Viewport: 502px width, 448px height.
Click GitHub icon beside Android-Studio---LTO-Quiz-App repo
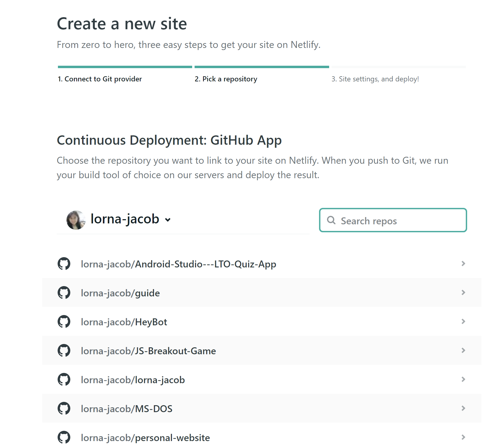pos(64,264)
